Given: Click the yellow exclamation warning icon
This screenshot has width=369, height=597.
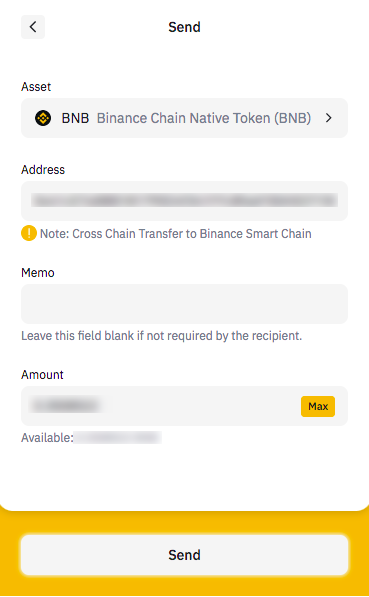Looking at the screenshot, I should [x=29, y=233].
